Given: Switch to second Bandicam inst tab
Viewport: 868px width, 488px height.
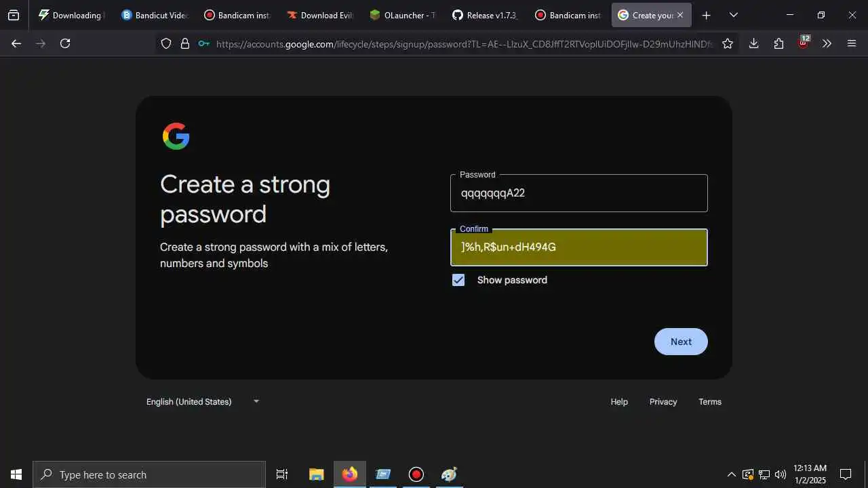Looking at the screenshot, I should pos(568,15).
